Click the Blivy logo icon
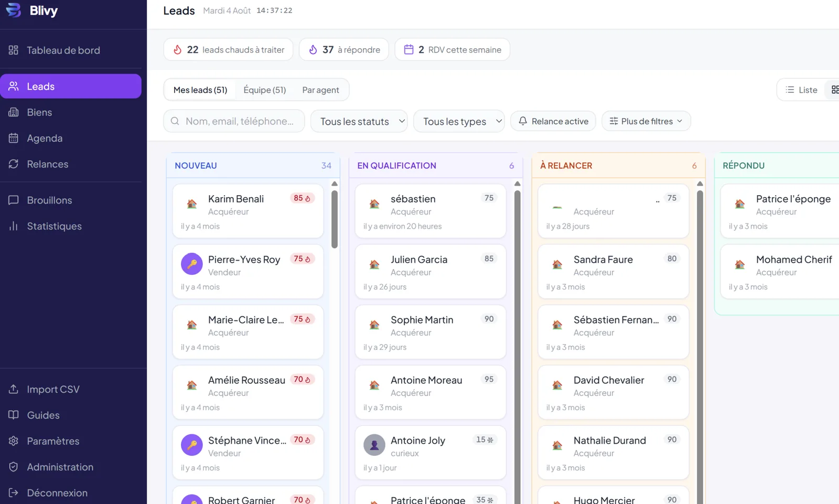 (14, 10)
